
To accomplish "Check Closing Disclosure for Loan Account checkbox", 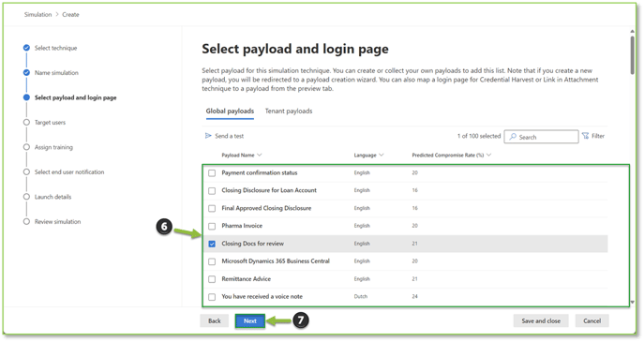I will click(212, 190).
